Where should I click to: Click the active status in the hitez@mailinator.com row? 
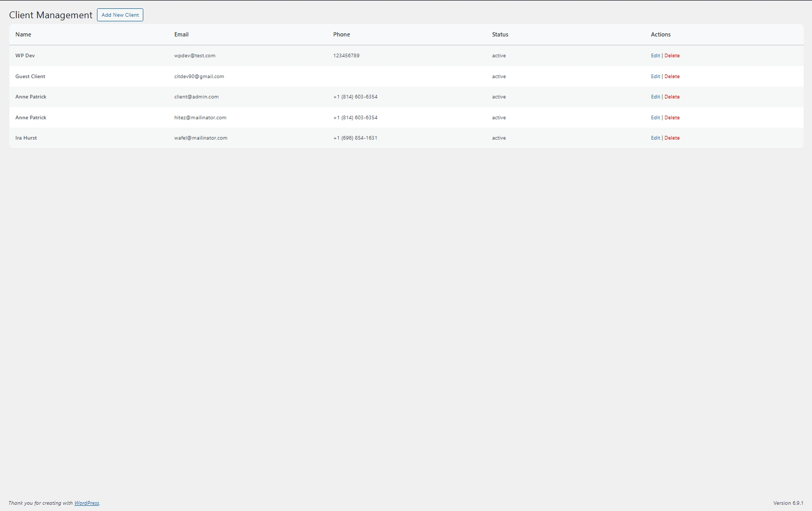499,118
